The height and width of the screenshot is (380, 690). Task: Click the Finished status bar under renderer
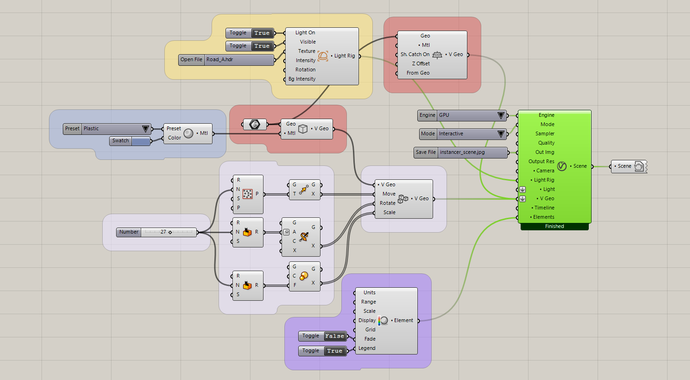554,227
